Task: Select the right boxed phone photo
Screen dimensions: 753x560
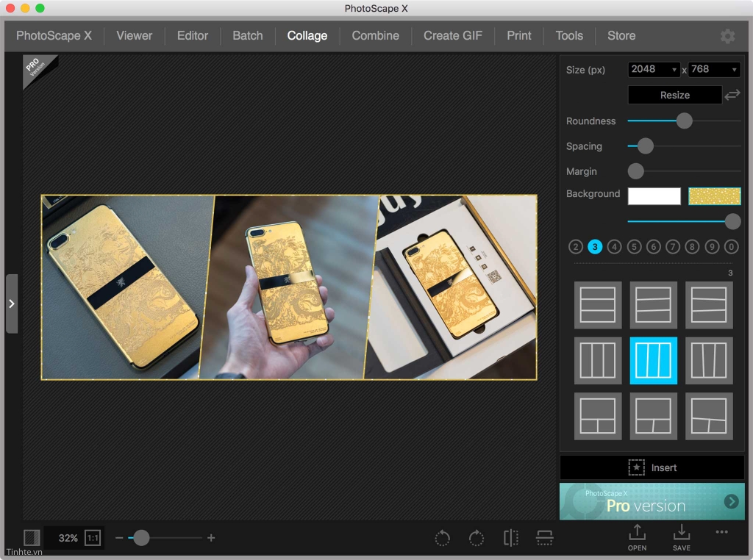Action: [x=451, y=287]
